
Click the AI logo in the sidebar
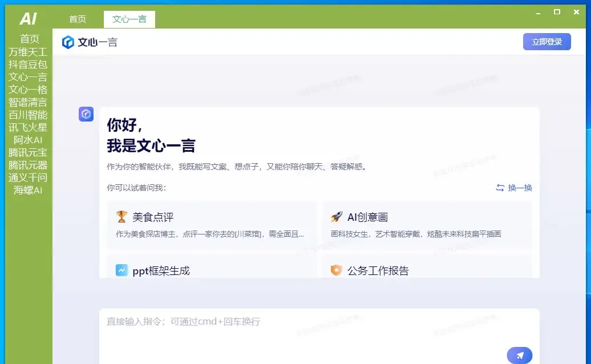(29, 18)
